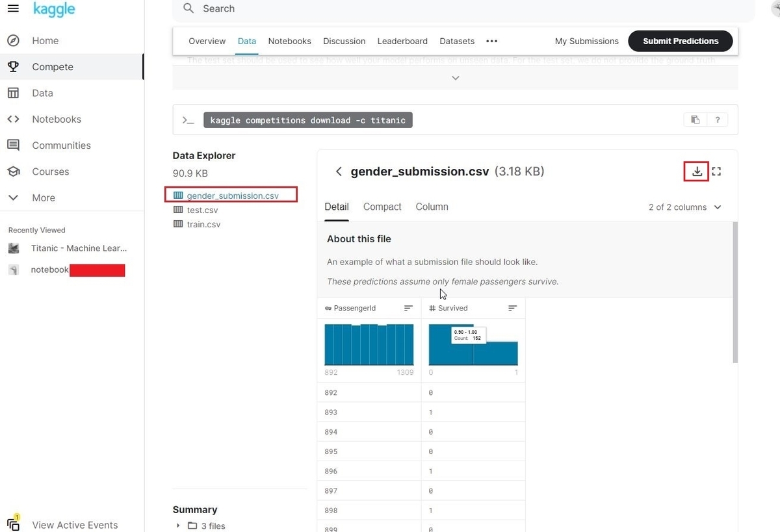The height and width of the screenshot is (532, 780).
Task: Click the Courses graduation cap icon
Action: [13, 171]
